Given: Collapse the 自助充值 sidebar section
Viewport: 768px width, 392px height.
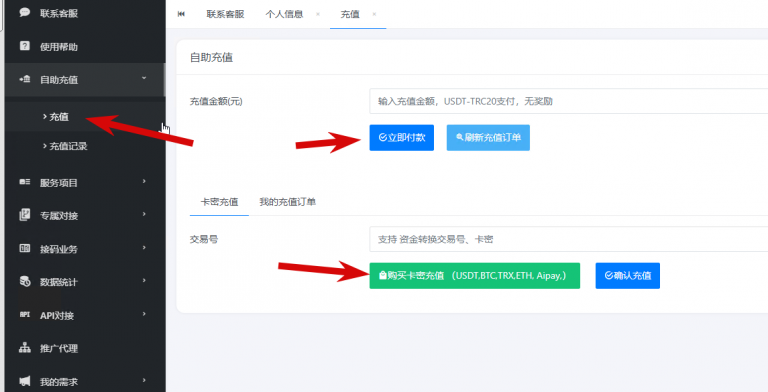Looking at the screenshot, I should 85,79.
